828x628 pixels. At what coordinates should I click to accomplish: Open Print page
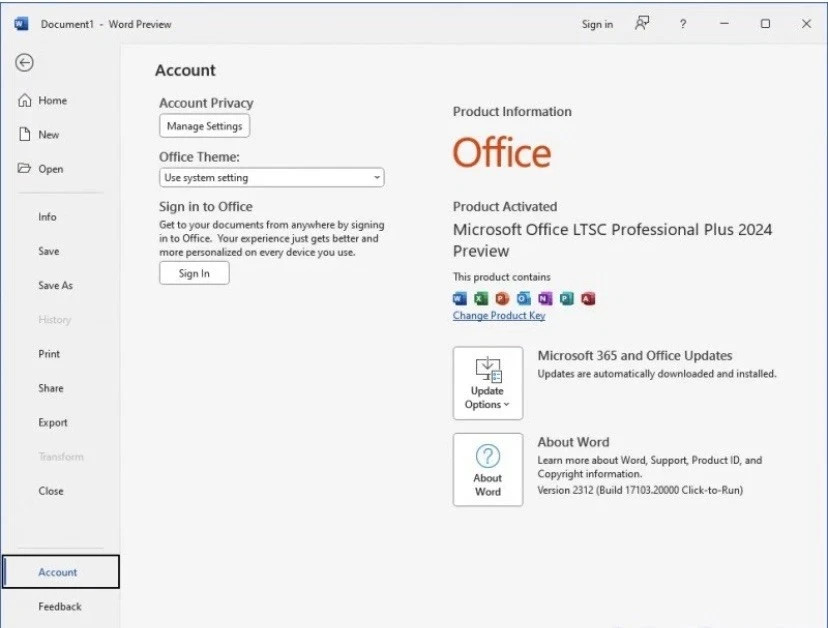click(49, 354)
